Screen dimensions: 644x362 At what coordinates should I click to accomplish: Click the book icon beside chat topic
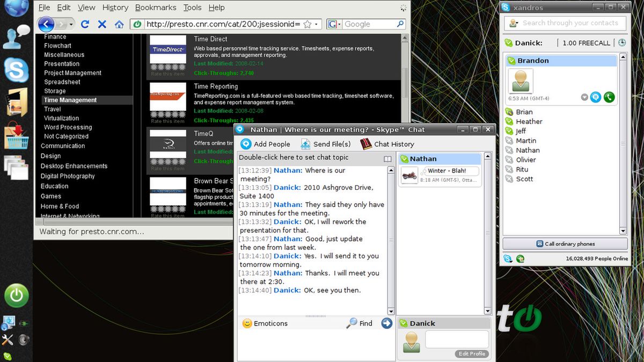(x=387, y=159)
